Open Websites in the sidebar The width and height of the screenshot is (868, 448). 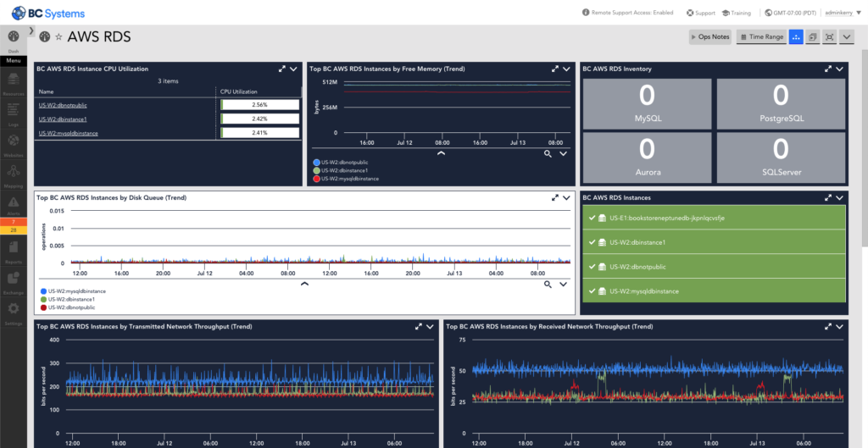pyautogui.click(x=14, y=142)
